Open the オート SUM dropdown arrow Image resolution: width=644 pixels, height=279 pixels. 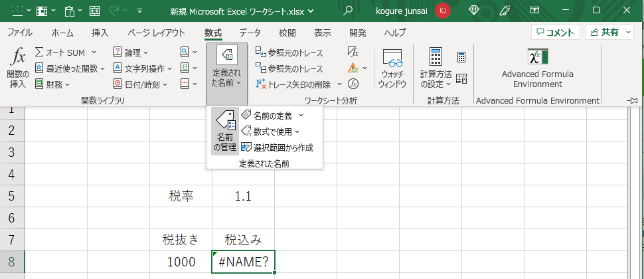[x=94, y=52]
